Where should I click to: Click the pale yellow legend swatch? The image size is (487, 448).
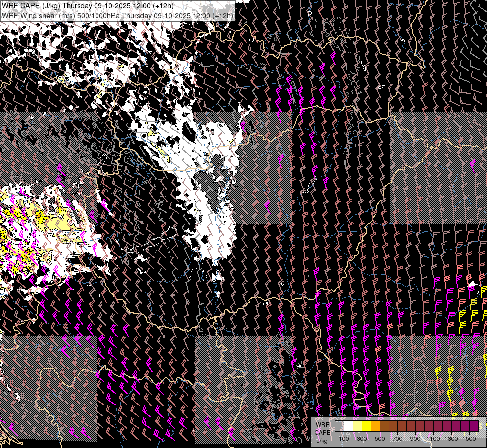(x=358, y=426)
